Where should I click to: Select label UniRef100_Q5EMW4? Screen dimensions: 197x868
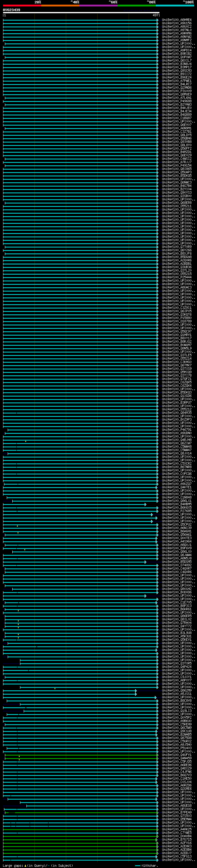(177, 819)
